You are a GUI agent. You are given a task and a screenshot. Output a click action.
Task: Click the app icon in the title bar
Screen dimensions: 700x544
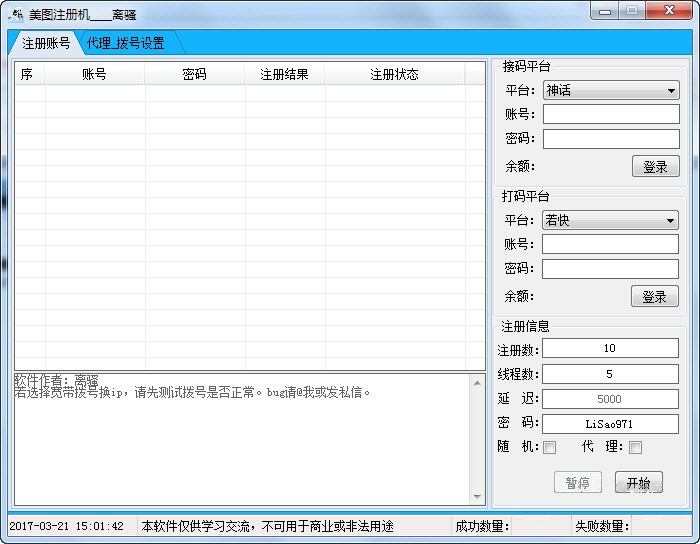coord(16,15)
